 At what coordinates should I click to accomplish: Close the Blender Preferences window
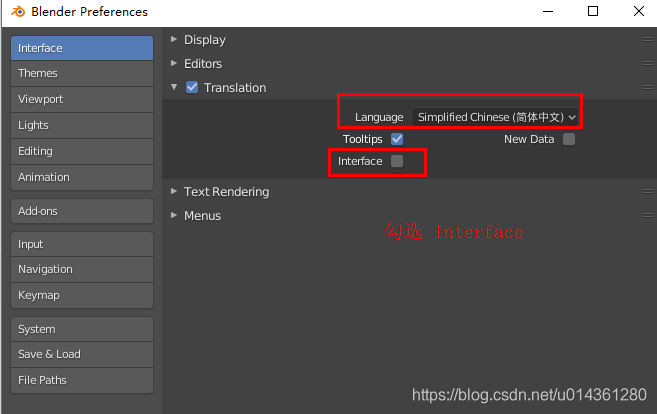tap(639, 11)
